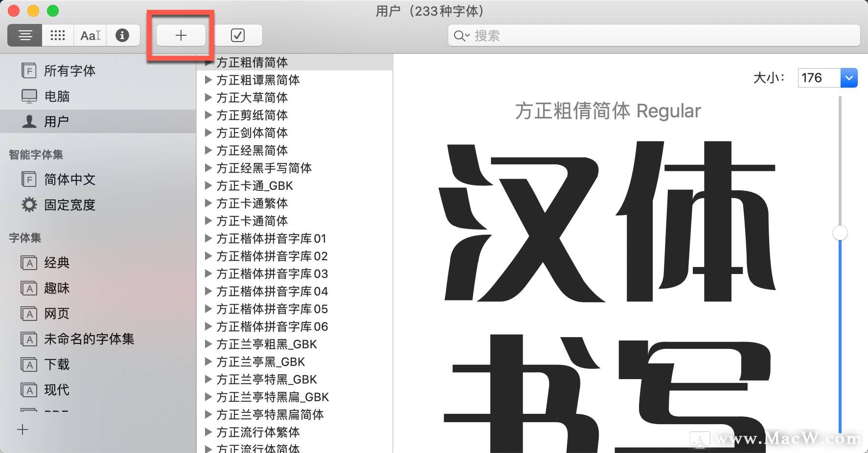Image resolution: width=868 pixels, height=453 pixels.
Task: Select the 经典 font collection
Action: click(56, 262)
